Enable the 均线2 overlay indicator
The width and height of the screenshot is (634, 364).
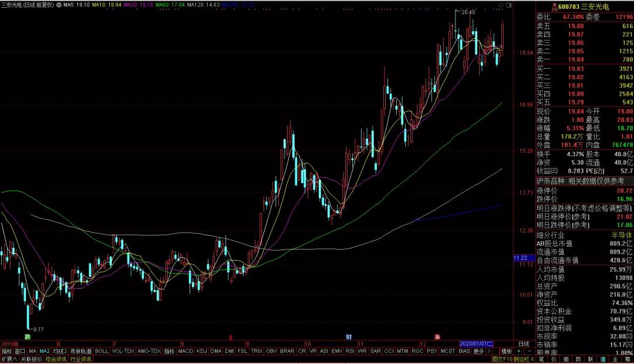60,351
